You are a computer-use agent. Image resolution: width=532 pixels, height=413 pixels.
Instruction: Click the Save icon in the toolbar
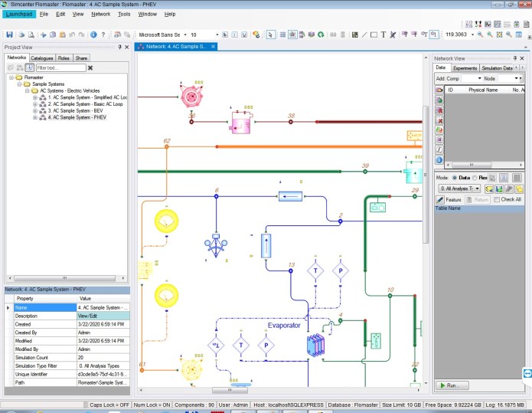[x=9, y=34]
